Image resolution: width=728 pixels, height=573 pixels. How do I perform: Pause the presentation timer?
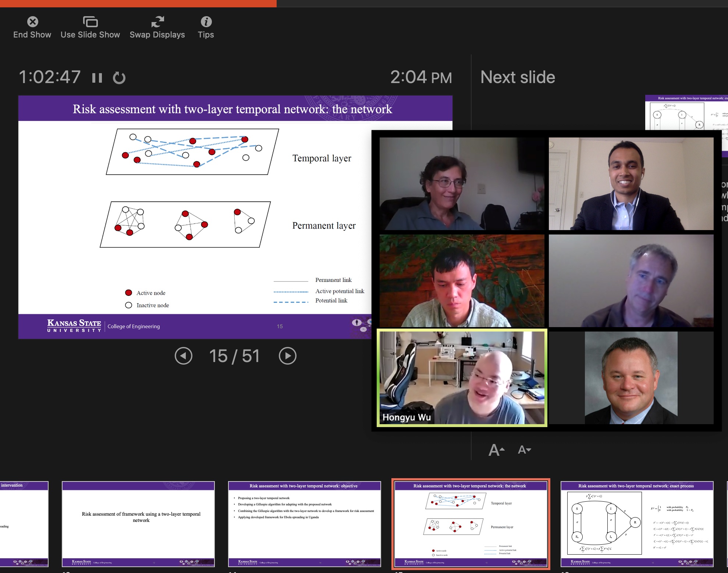[97, 78]
